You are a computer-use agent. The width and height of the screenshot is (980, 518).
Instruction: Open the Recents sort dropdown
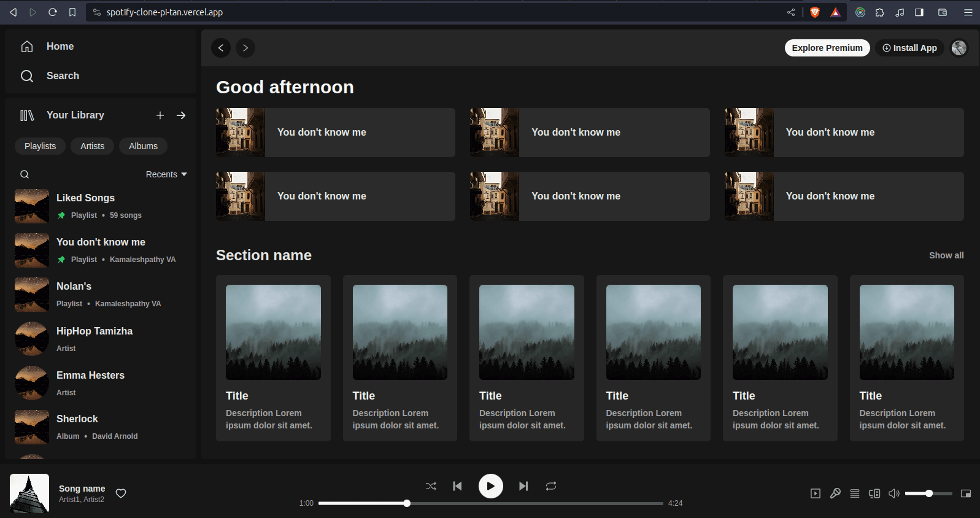166,174
